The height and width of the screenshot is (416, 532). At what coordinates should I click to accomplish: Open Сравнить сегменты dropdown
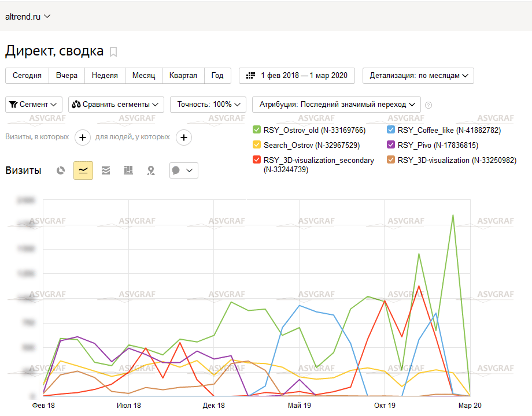[x=116, y=105]
